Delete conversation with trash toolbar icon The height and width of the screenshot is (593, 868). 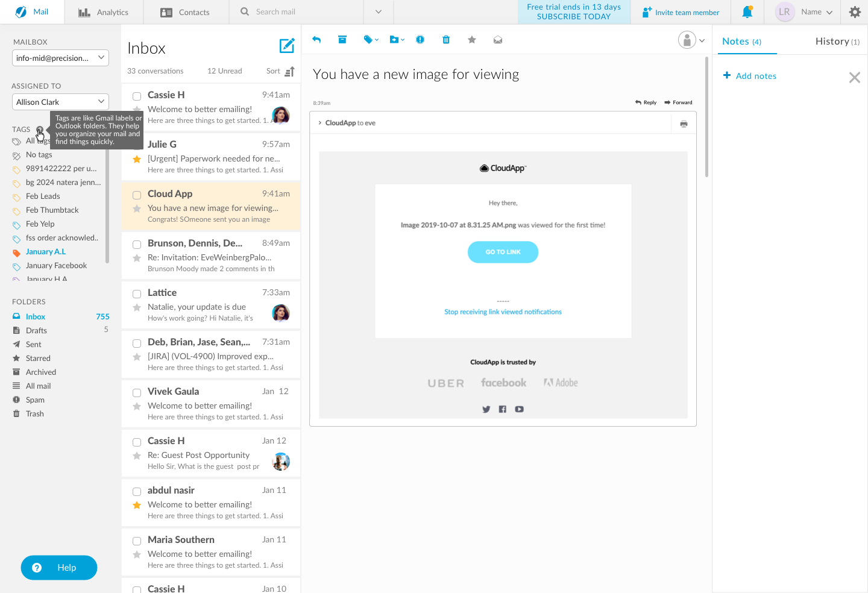tap(446, 40)
